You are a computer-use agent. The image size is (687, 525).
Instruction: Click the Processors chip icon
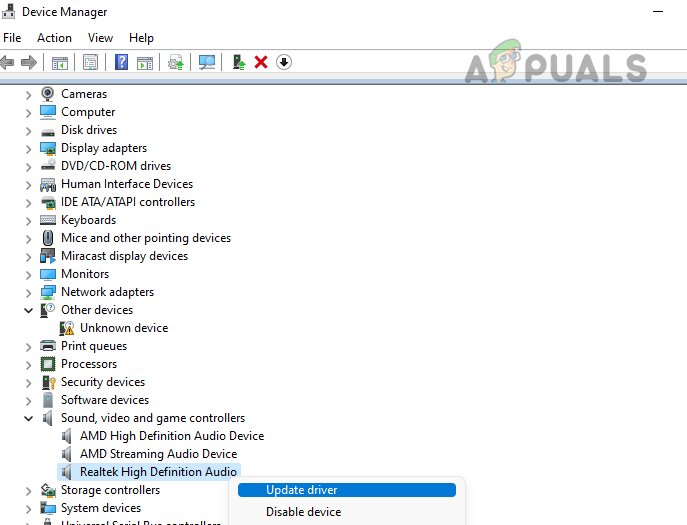pos(48,364)
